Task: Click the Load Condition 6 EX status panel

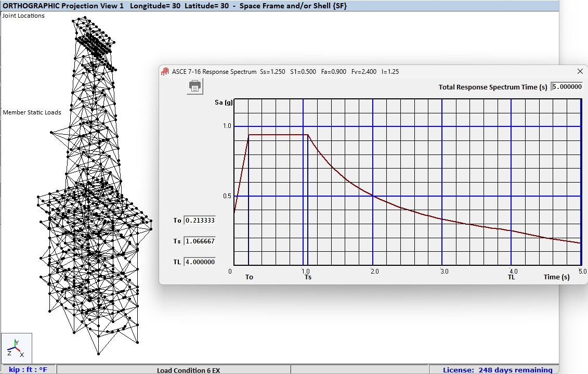Action: click(188, 370)
